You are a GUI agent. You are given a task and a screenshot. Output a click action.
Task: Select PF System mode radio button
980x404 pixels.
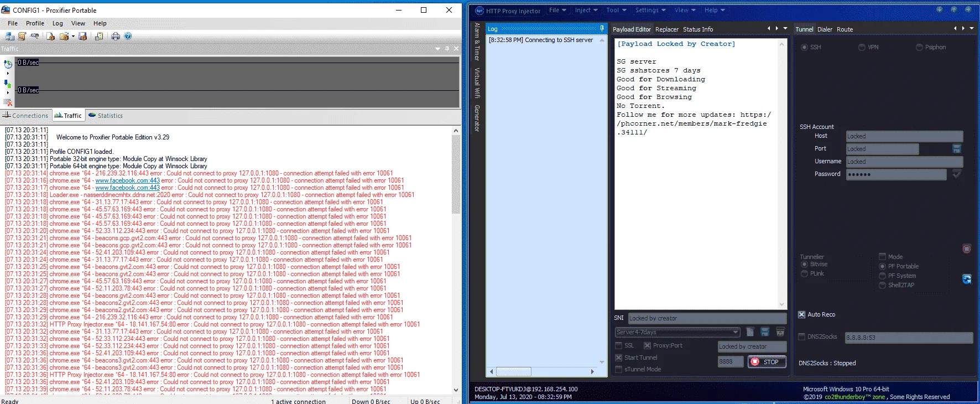[883, 276]
